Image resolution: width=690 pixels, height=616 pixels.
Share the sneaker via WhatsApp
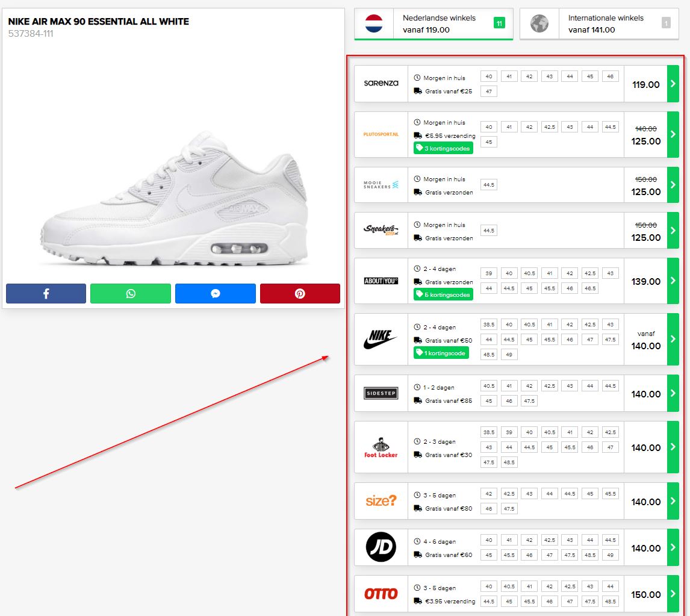pyautogui.click(x=130, y=293)
